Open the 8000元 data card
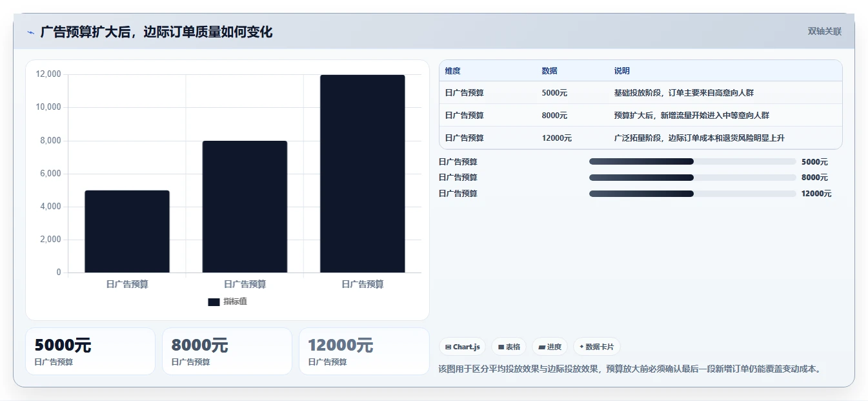This screenshot has width=868, height=401. (x=227, y=351)
